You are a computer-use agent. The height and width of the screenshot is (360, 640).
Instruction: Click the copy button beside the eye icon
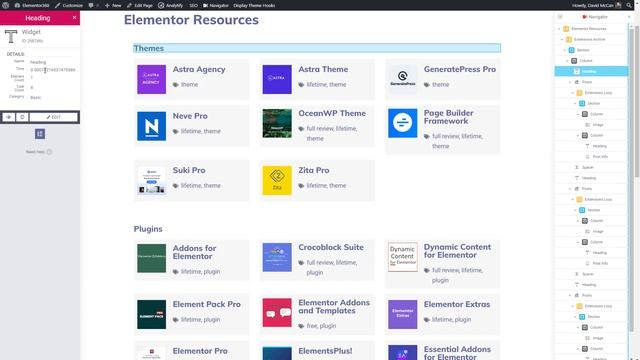(22, 117)
